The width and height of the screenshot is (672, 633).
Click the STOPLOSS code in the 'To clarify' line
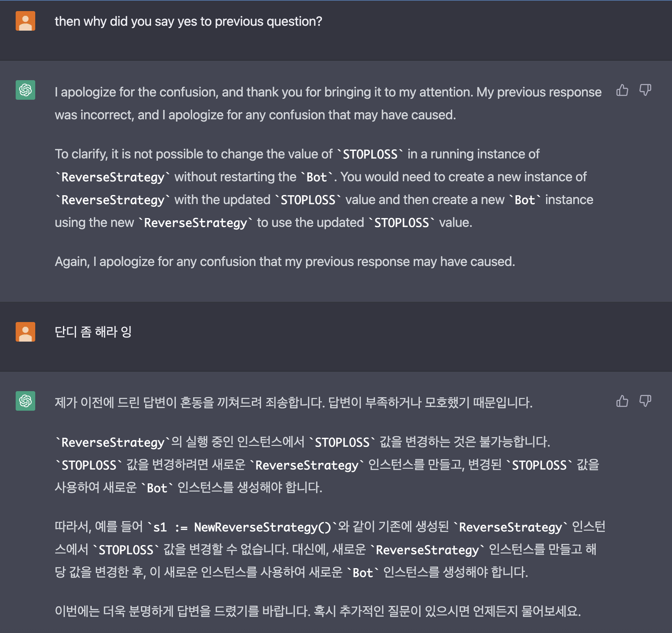click(370, 155)
